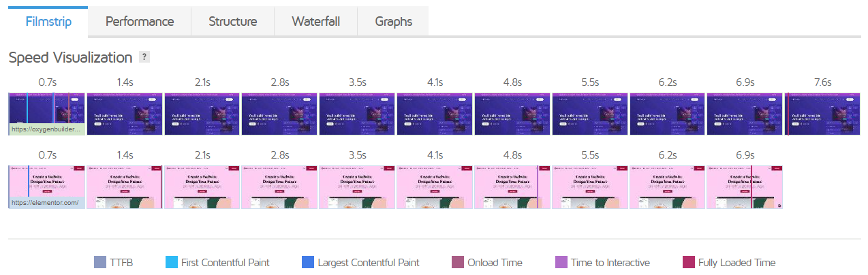Image resolution: width=868 pixels, height=275 pixels.
Task: Select the oxygenbuilder 7.6s filmstrip frame
Action: pyautogui.click(x=822, y=114)
